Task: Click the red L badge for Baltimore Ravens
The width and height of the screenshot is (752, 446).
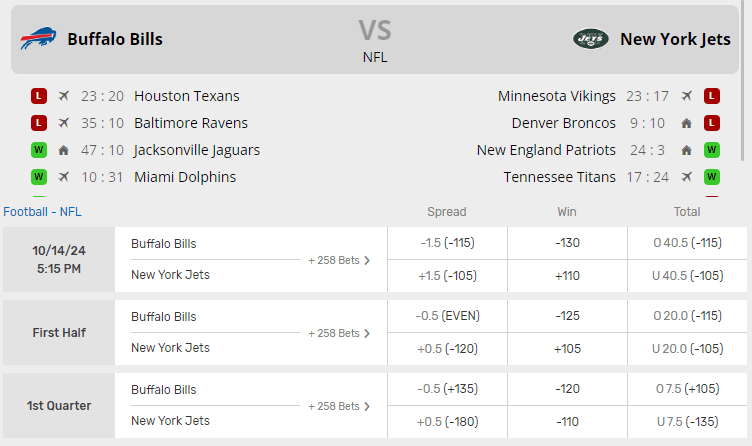Action: 39,123
